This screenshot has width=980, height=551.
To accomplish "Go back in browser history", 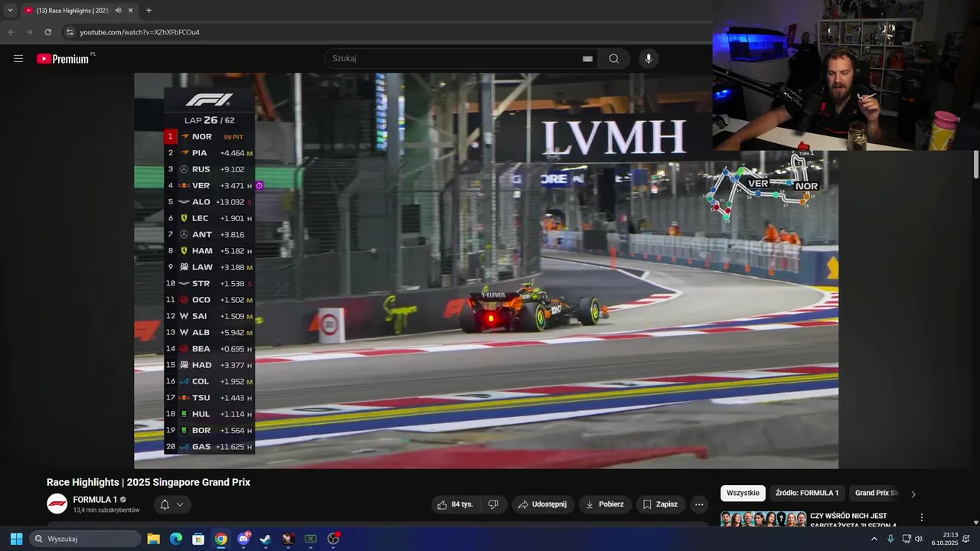I will 11,32.
